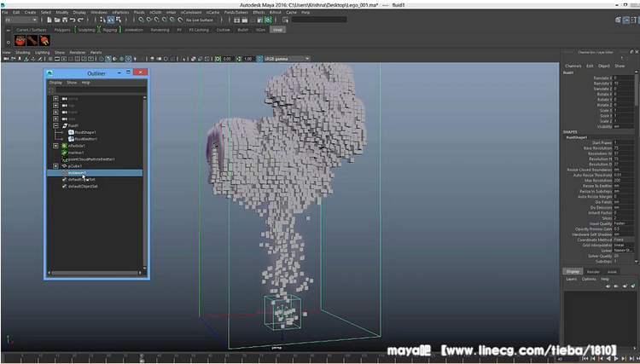
Task: Switch to the FX Caching shelf tab
Action: [199, 30]
